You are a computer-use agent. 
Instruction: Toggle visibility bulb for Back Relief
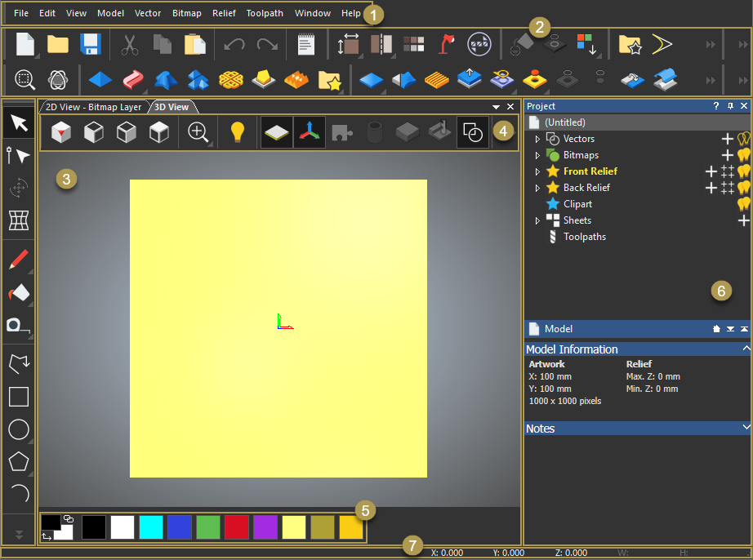point(743,188)
